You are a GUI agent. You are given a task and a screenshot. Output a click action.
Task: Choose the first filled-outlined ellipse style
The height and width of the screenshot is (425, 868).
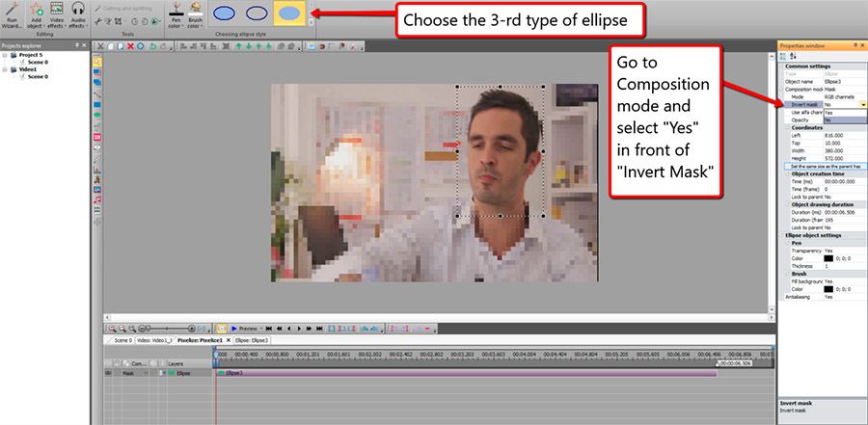[x=224, y=13]
